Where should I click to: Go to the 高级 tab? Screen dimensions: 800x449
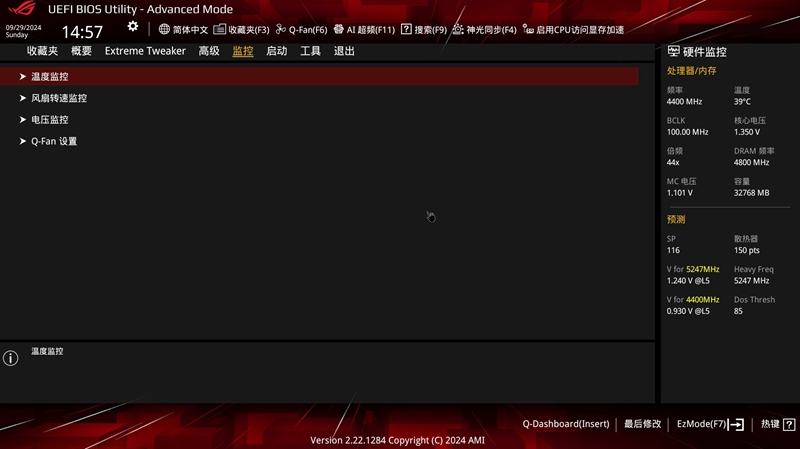[209, 51]
